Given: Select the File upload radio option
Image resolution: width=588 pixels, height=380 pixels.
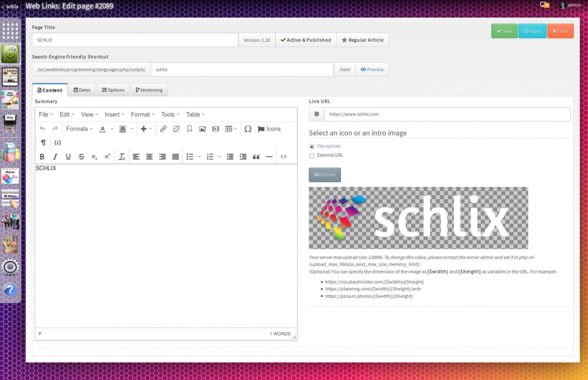Looking at the screenshot, I should pyautogui.click(x=312, y=147).
